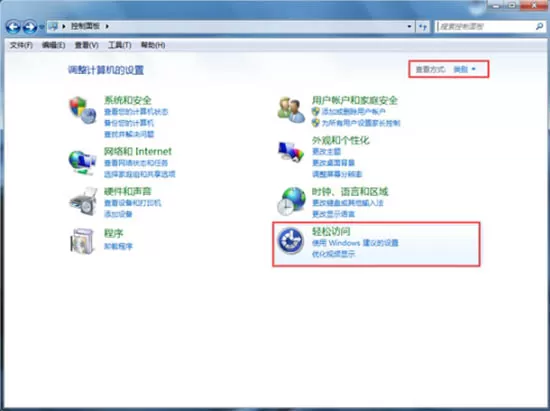Click shield icon beside 添加或删除用户帐户
The height and width of the screenshot is (411, 550).
316,112
